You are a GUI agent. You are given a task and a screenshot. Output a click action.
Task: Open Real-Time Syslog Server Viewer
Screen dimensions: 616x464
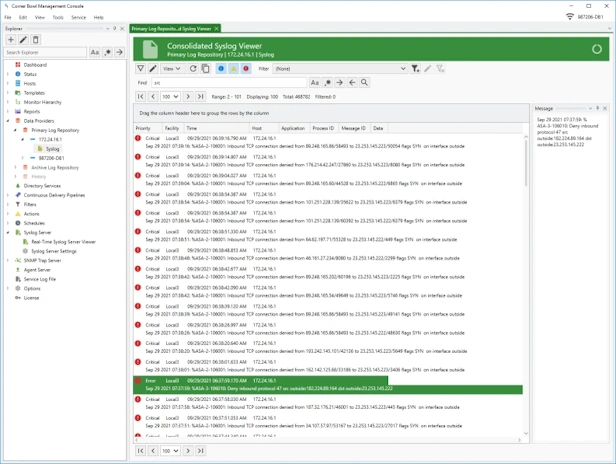point(63,242)
